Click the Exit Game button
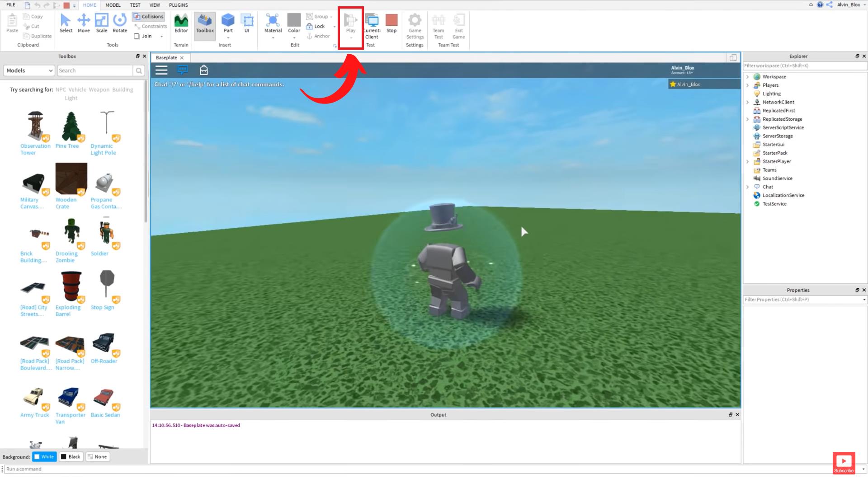 [458, 26]
